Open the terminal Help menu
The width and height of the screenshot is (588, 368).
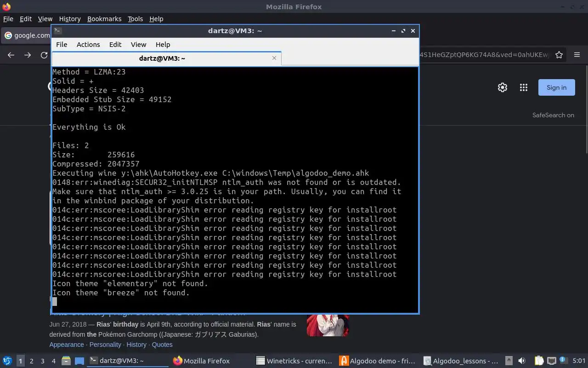(163, 45)
